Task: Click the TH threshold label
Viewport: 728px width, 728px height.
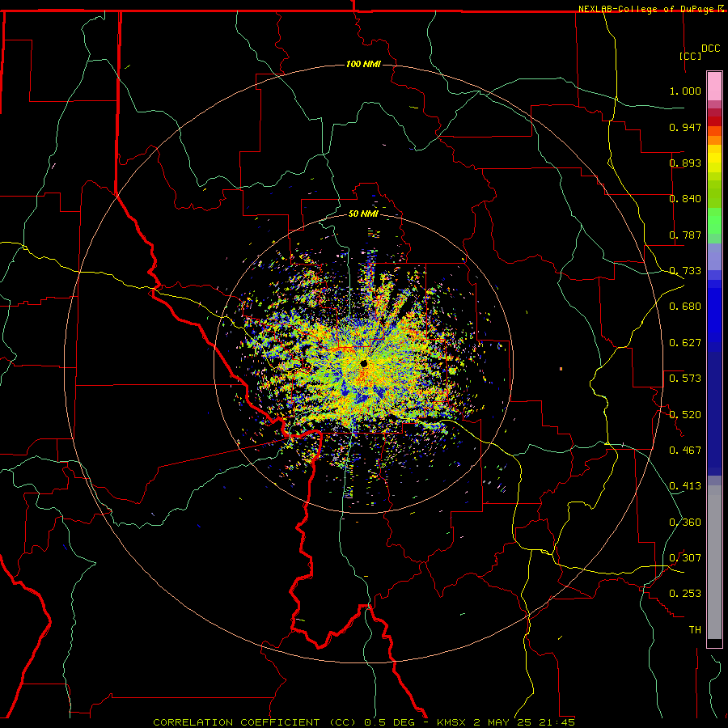Action: click(695, 630)
